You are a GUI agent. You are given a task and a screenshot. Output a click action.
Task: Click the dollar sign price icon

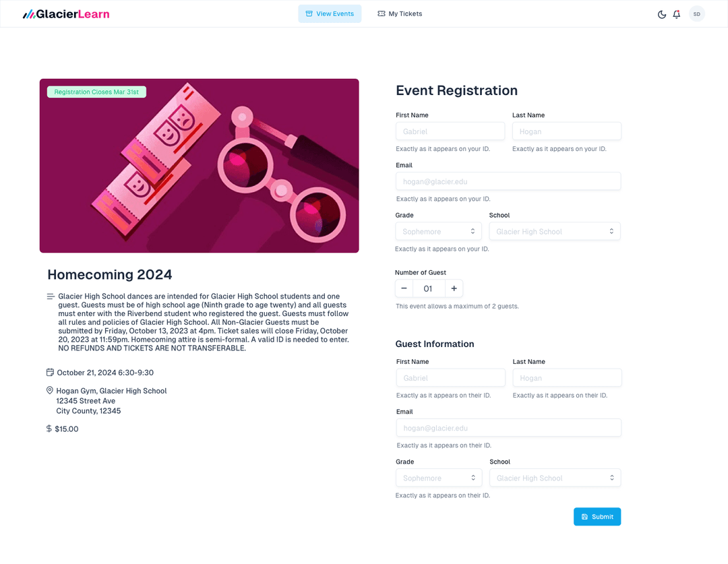pos(49,429)
